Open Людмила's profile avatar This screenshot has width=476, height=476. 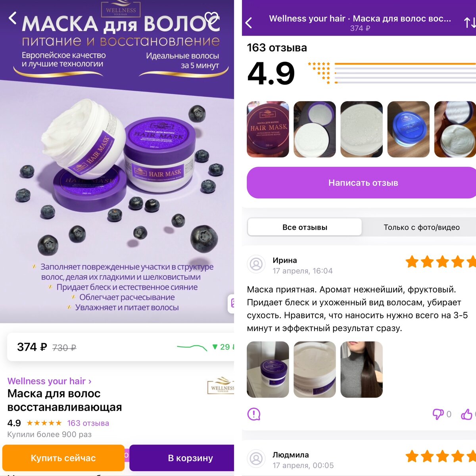coord(256,459)
